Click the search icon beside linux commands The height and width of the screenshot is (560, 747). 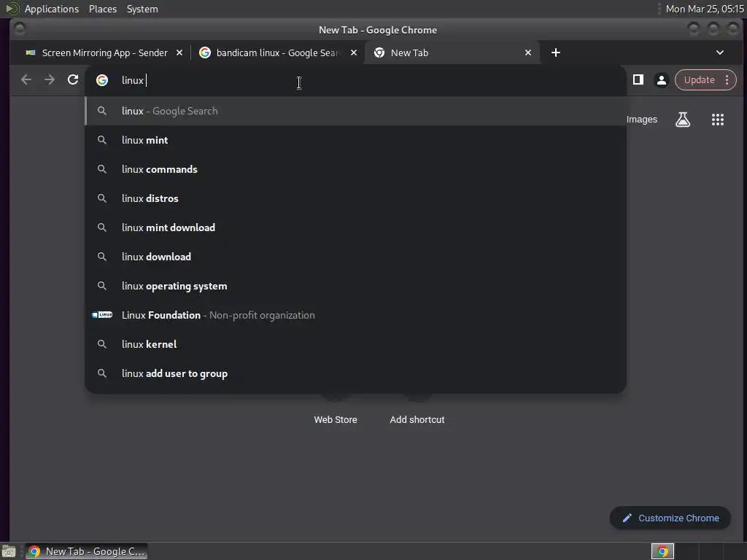pyautogui.click(x=102, y=169)
